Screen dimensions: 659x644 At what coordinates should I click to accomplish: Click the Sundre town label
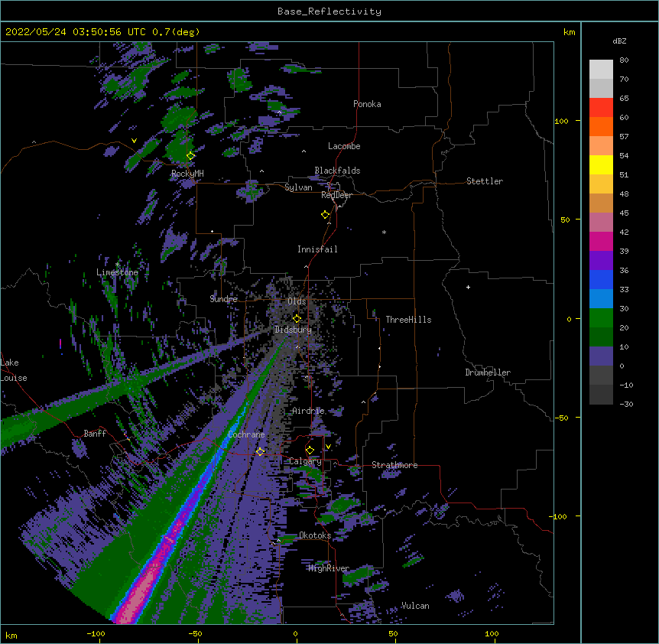point(223,299)
